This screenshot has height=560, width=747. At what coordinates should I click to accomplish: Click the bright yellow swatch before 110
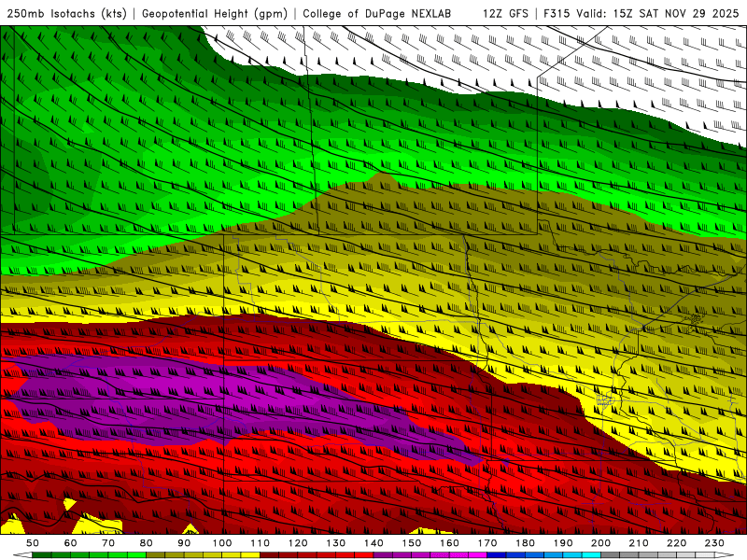[250, 555]
